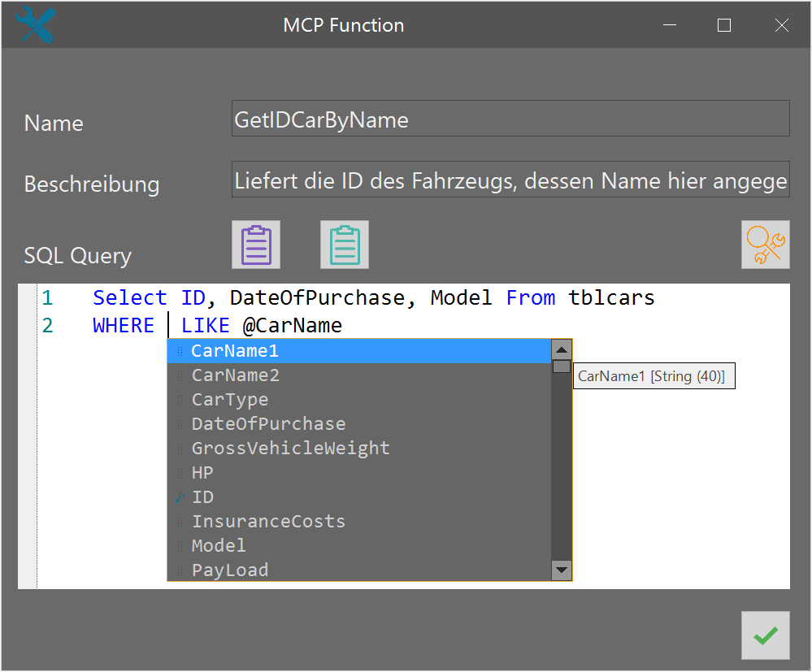This screenshot has width=812, height=672.
Task: Select InsuranceCosts from autocomplete
Action: coord(268,522)
